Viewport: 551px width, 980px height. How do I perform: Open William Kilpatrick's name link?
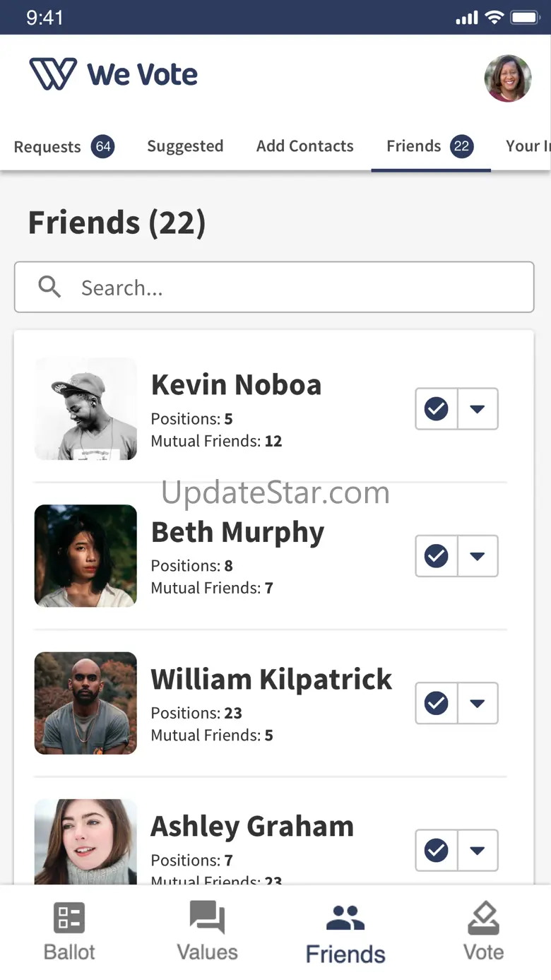(x=272, y=679)
